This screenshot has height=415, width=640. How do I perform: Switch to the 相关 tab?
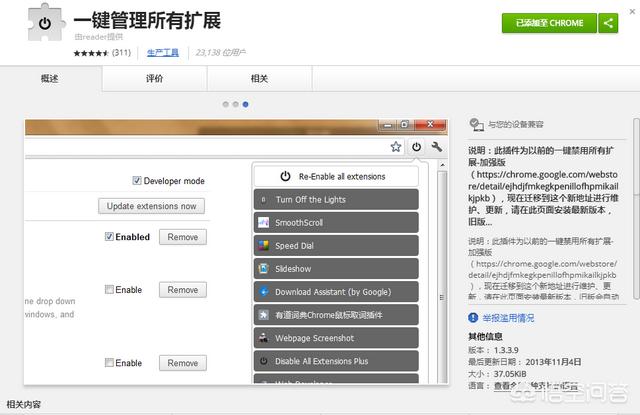(260, 78)
